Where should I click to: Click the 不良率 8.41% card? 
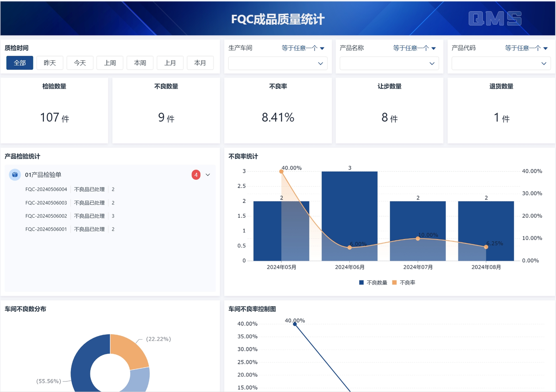pos(278,110)
